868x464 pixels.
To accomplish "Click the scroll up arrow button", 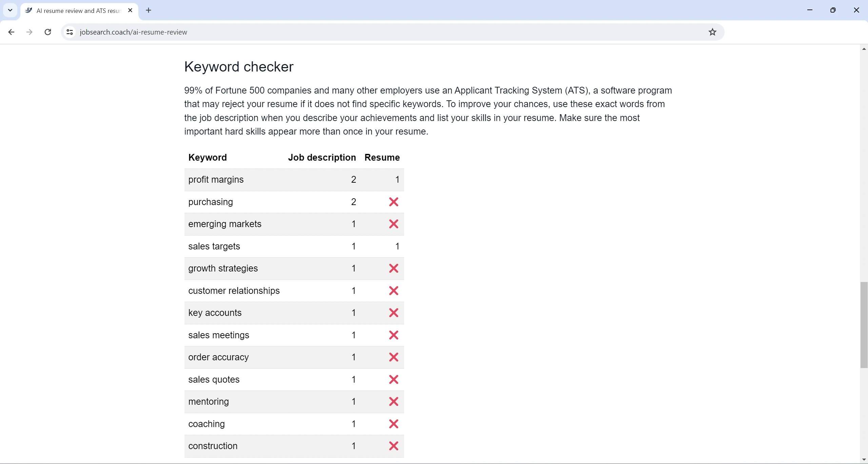I will pyautogui.click(x=864, y=49).
